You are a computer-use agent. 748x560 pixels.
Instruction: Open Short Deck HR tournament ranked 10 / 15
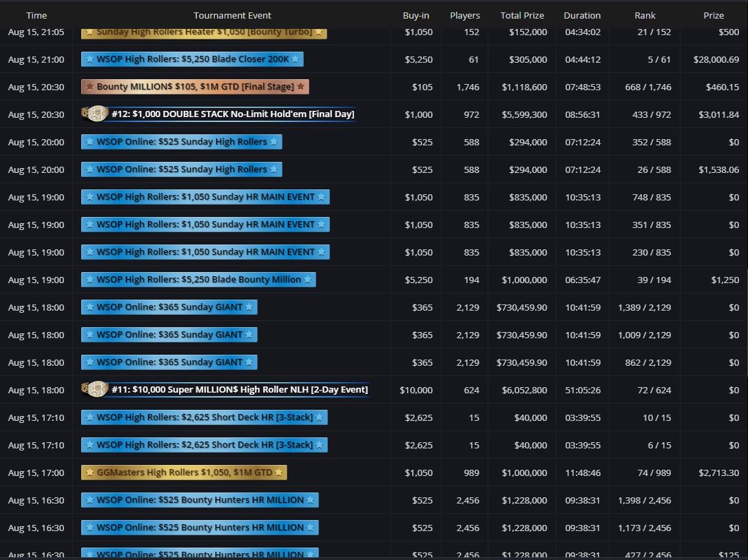tap(205, 417)
